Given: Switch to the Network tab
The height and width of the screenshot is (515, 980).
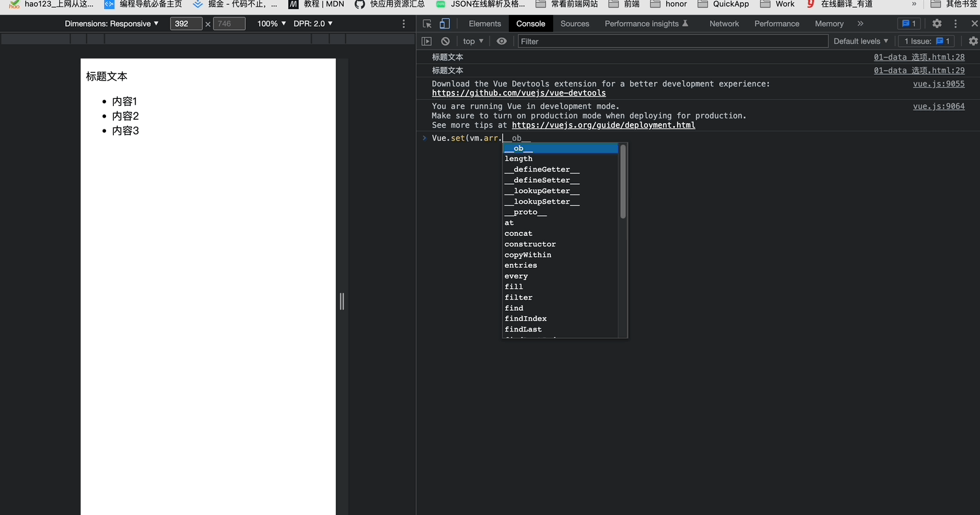Looking at the screenshot, I should point(724,23).
